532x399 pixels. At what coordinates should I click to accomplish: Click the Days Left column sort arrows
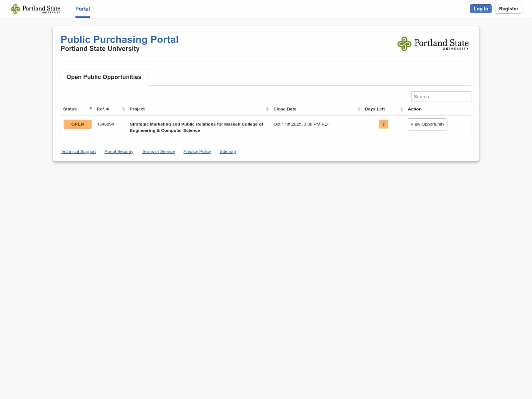pyautogui.click(x=402, y=109)
